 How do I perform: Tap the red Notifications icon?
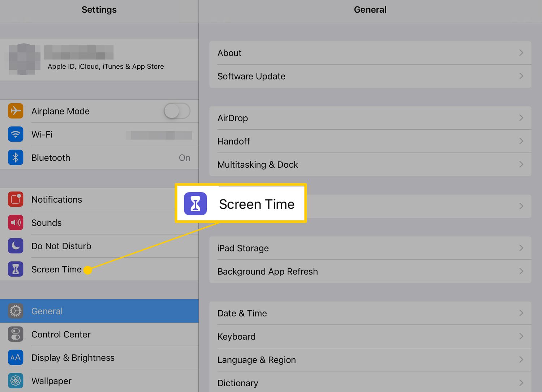pyautogui.click(x=16, y=199)
